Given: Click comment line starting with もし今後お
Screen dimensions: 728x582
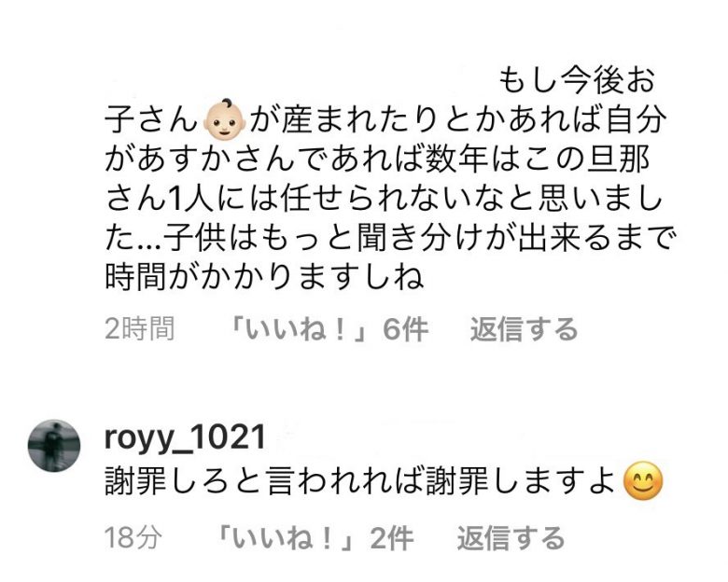Looking at the screenshot, I should pyautogui.click(x=577, y=81).
